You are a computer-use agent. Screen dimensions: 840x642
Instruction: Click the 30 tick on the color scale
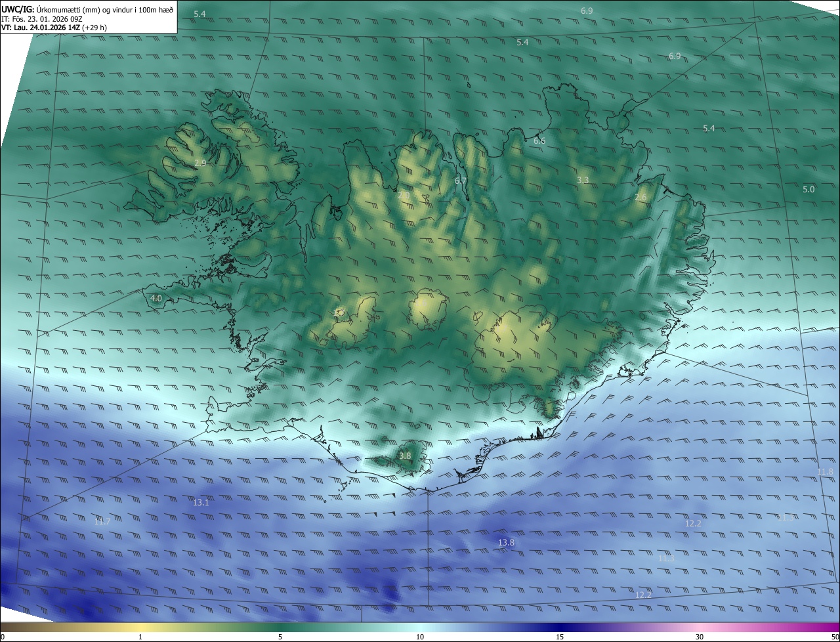click(700, 637)
